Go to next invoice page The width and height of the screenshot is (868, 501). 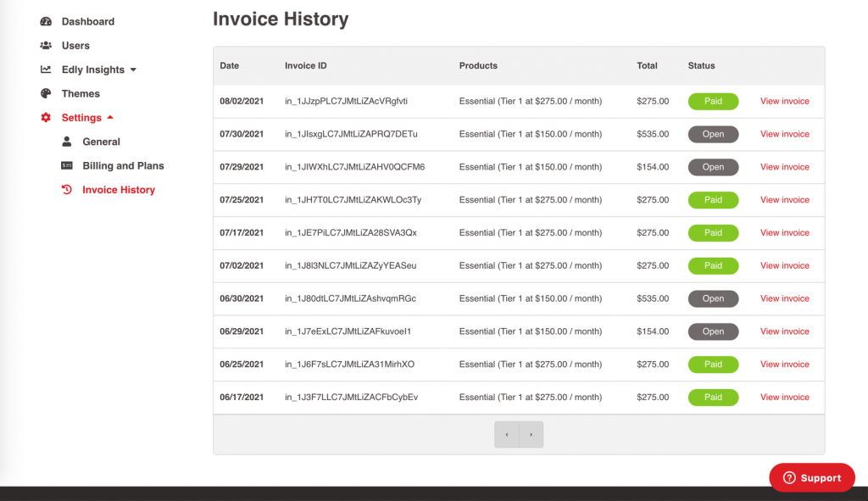coord(531,435)
